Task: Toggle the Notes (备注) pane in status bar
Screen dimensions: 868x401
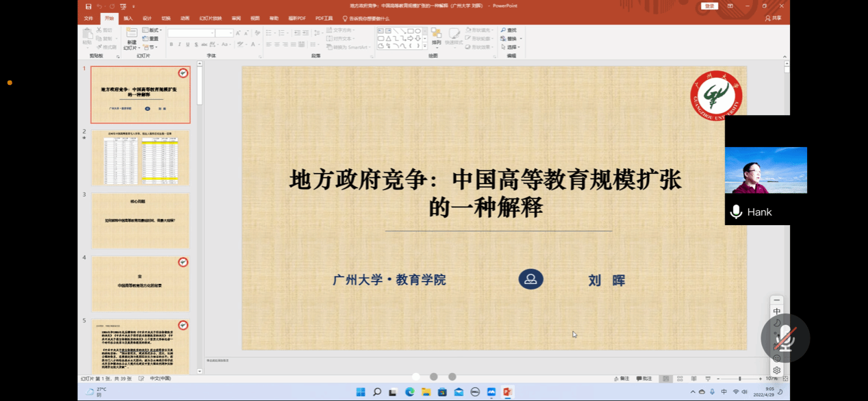Action: 622,378
